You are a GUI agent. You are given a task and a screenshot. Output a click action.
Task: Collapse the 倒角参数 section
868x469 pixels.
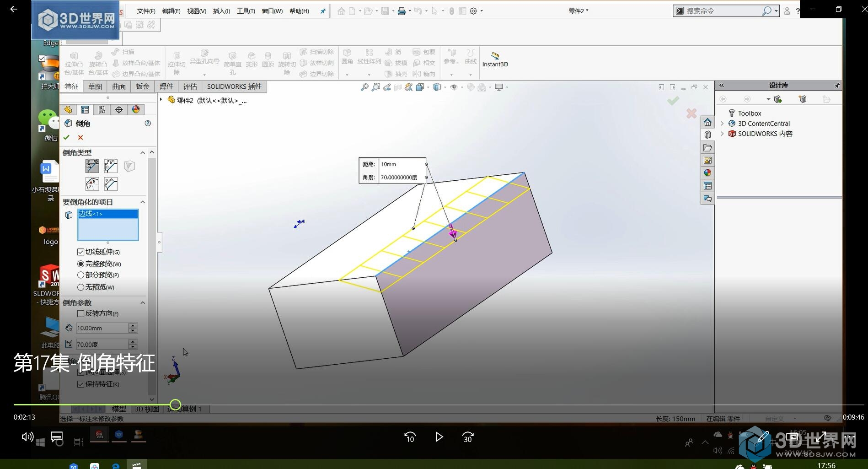(x=143, y=302)
